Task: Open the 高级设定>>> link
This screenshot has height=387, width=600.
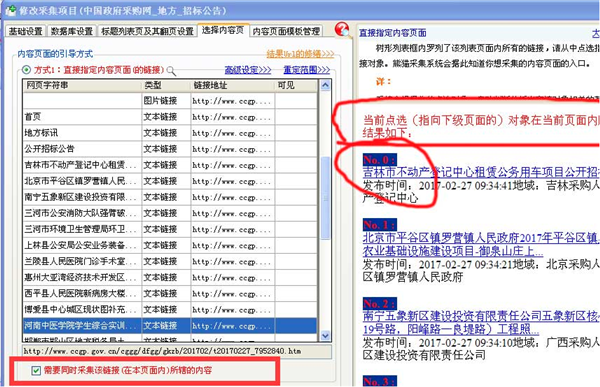Action: (x=248, y=70)
